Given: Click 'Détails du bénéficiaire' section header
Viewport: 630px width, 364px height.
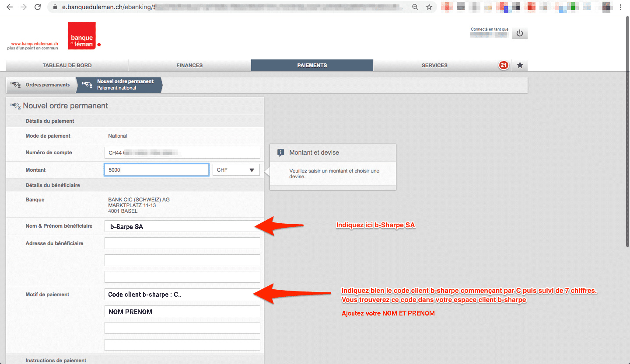Looking at the screenshot, I should (52, 185).
